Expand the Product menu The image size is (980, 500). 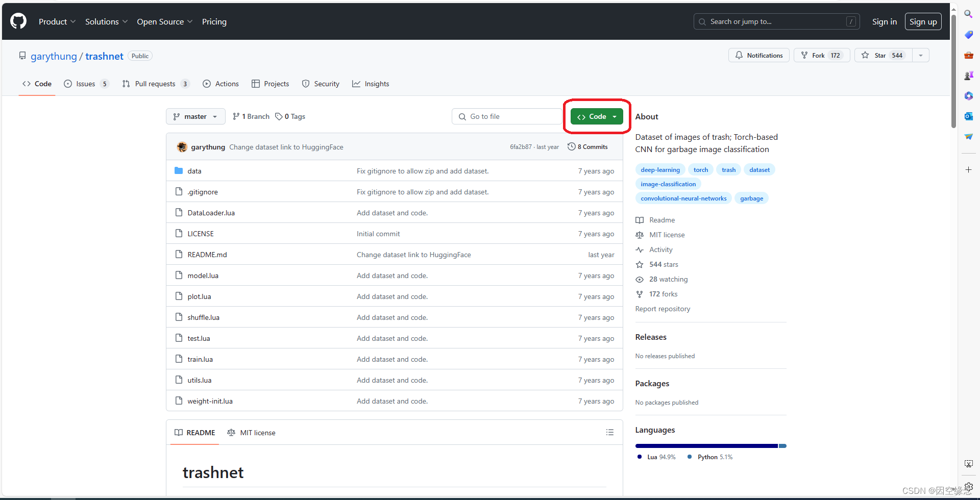coord(57,21)
